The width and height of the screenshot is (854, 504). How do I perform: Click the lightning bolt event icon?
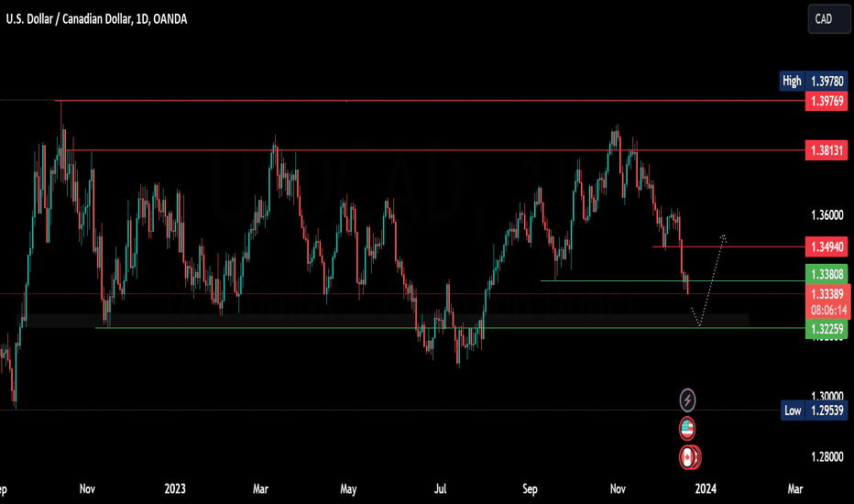[687, 400]
